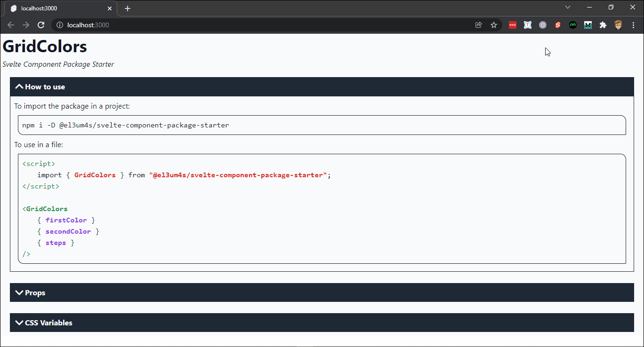Reload the localhost page

tap(41, 25)
